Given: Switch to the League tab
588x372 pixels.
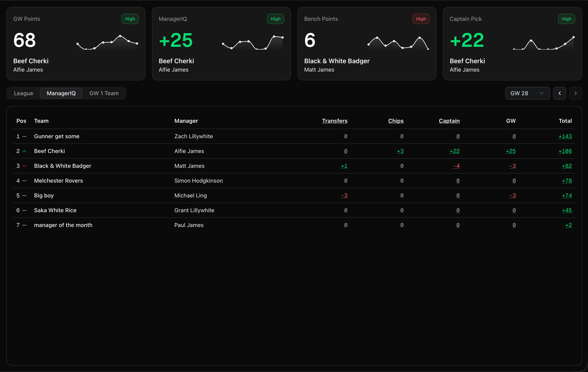Looking at the screenshot, I should [x=23, y=93].
